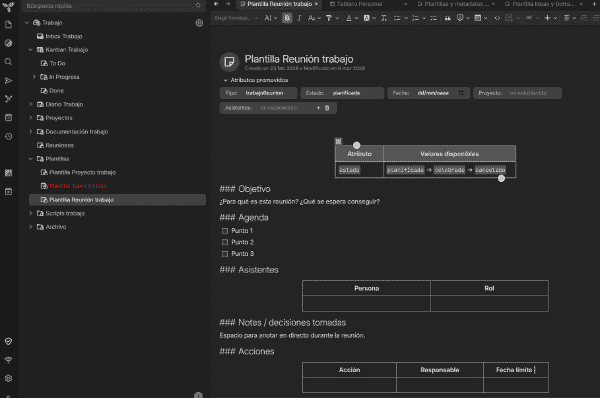Click the note title Plantilla Reunión trabajo
The width and height of the screenshot is (600, 398).
[x=299, y=59]
